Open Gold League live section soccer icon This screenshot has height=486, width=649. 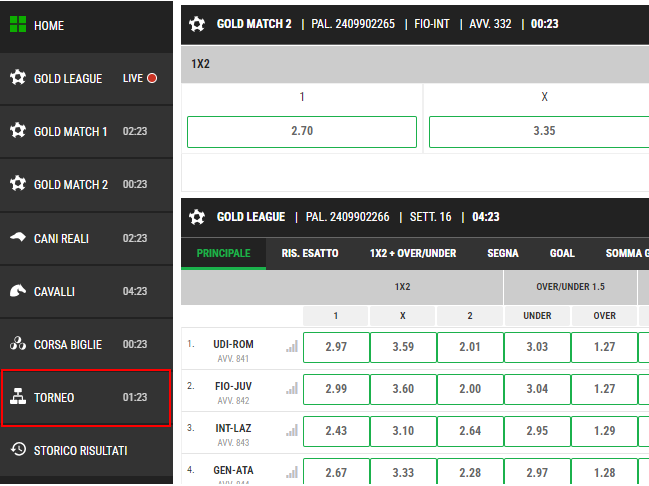(17, 78)
